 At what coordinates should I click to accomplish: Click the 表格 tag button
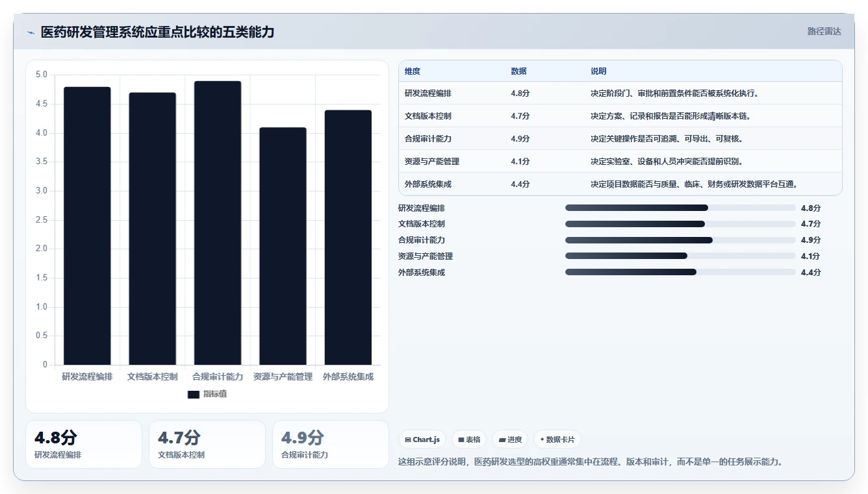point(469,439)
